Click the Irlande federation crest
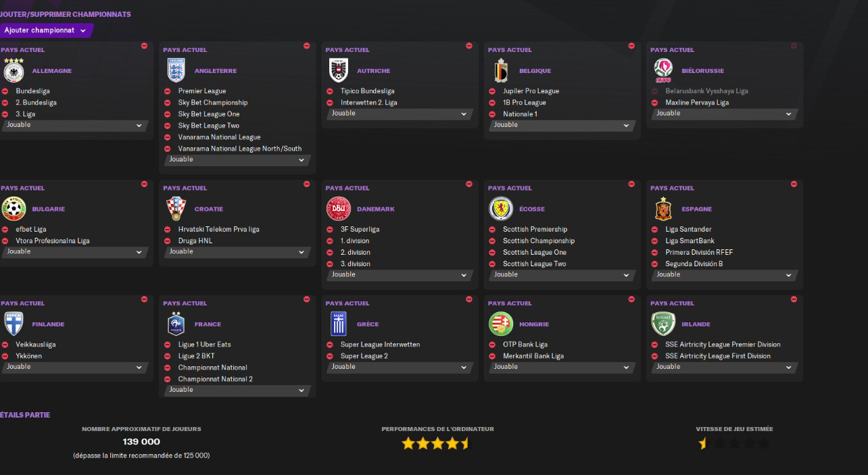This screenshot has height=475, width=868. point(663,324)
